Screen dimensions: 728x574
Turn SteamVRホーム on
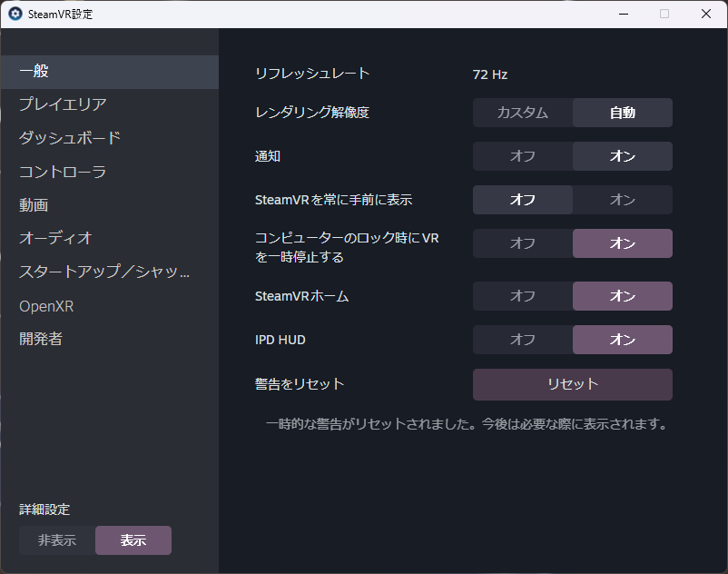click(623, 296)
